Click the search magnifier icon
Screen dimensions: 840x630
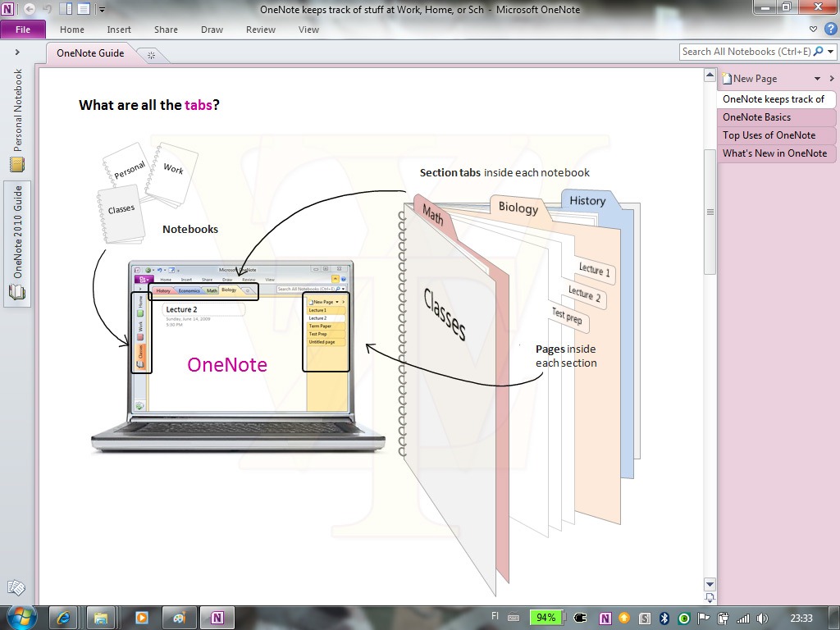819,52
